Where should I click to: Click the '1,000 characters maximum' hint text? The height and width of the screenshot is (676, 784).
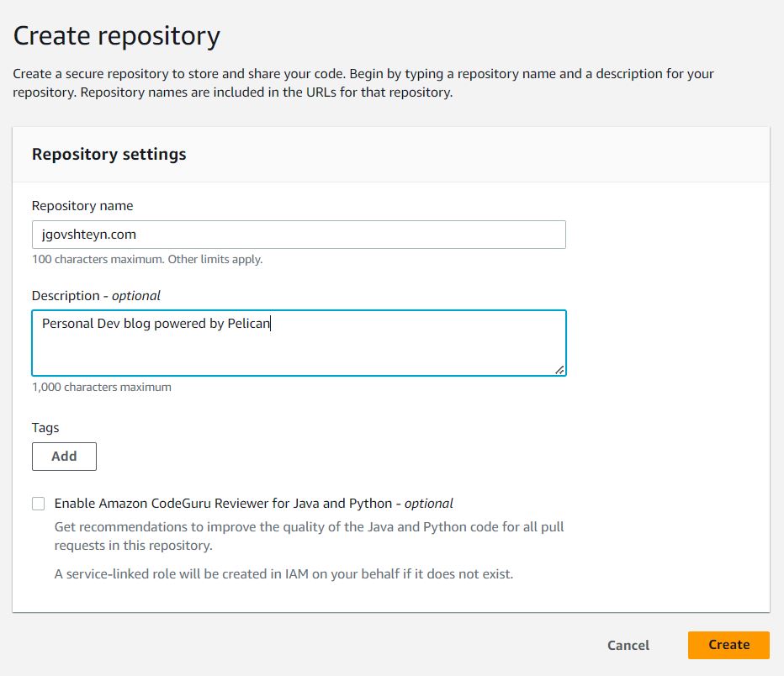pyautogui.click(x=102, y=388)
